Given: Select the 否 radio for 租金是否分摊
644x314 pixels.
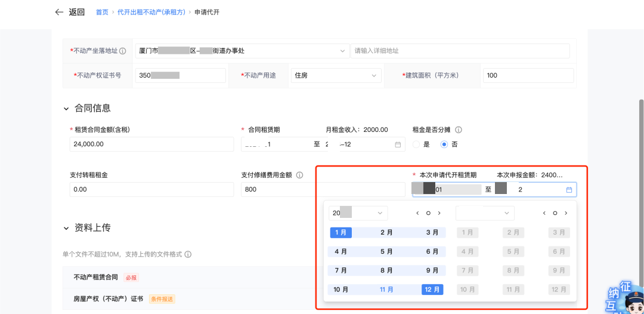Looking at the screenshot, I should pyautogui.click(x=444, y=144).
